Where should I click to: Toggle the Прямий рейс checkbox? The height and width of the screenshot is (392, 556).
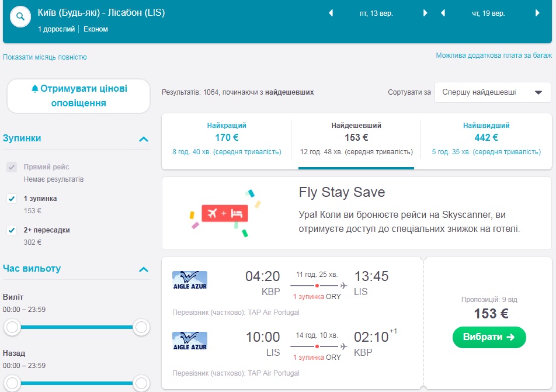[x=12, y=167]
